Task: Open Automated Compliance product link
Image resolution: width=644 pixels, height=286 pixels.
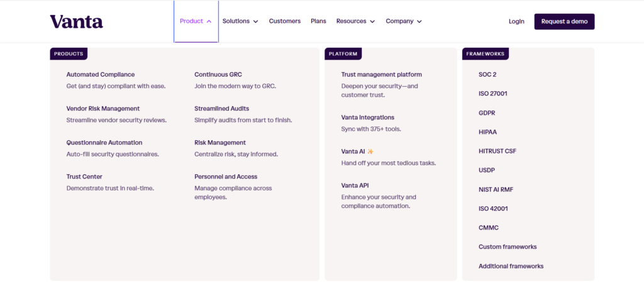Action: tap(100, 75)
